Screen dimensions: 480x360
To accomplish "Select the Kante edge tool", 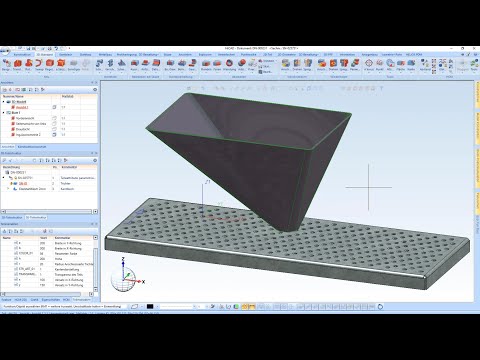I will point(411,65).
